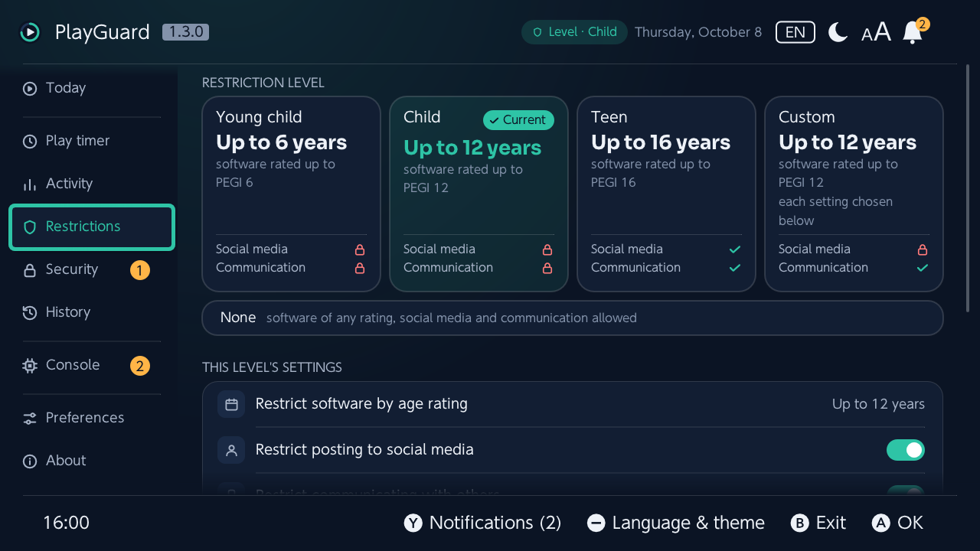
Task: Change text size with AA icon
Action: 876,32
